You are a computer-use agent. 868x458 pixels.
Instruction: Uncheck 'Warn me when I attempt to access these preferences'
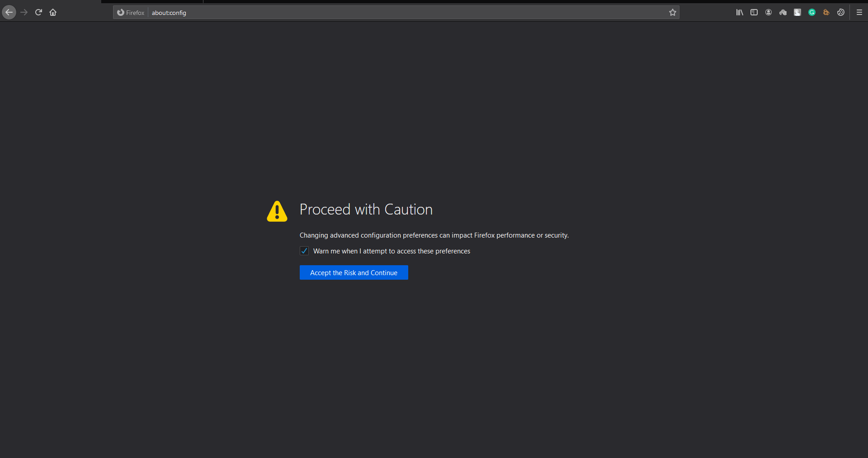click(304, 251)
